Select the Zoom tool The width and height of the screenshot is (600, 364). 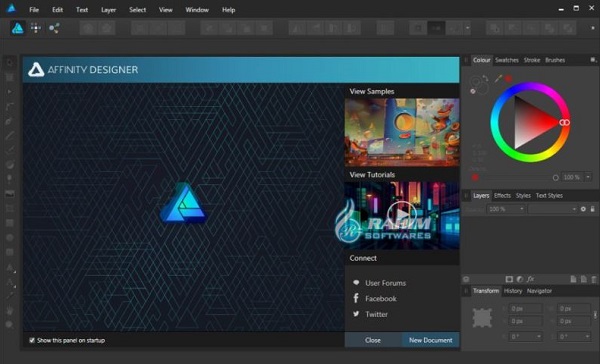coord(10,325)
